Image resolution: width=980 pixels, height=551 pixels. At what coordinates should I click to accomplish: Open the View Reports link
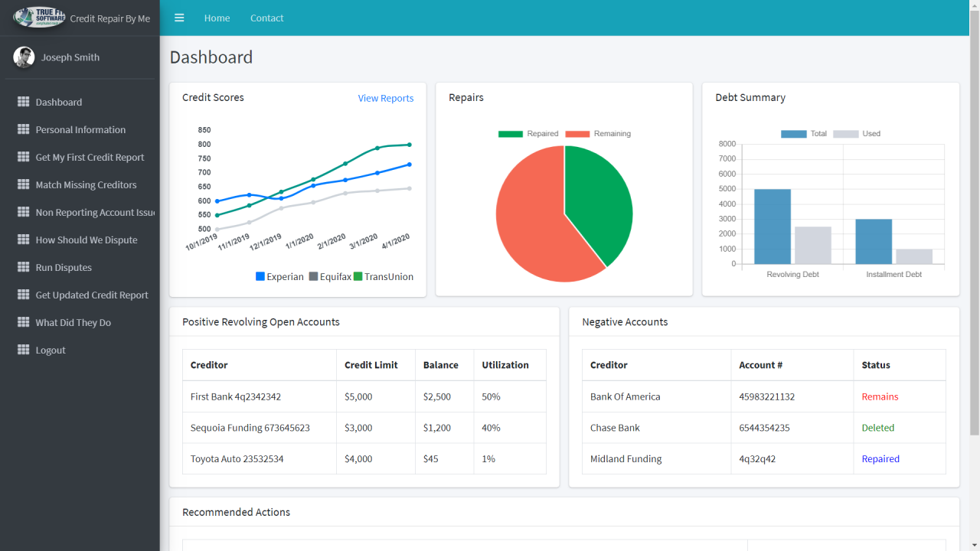386,98
